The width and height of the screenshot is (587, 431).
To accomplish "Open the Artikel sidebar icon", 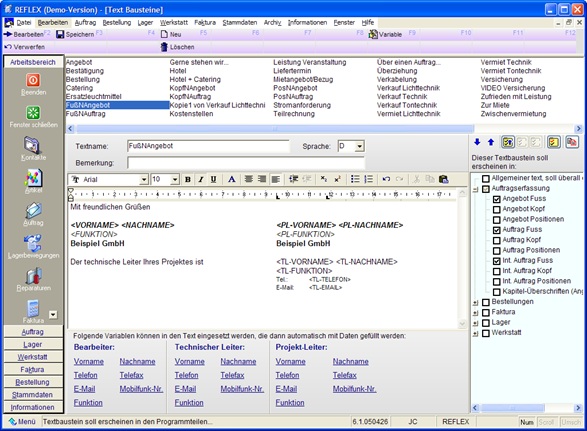I will [33, 178].
